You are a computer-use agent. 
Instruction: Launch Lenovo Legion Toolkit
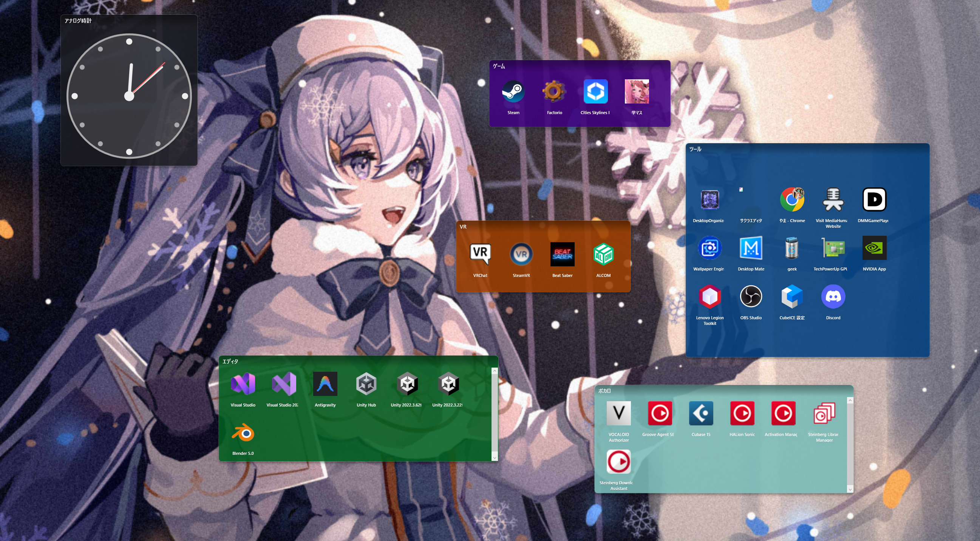coord(709,296)
